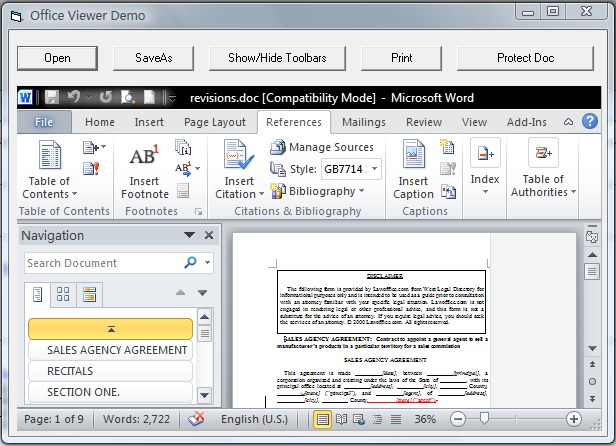Toggle the browse pages view in Navigation pane

coord(64,294)
